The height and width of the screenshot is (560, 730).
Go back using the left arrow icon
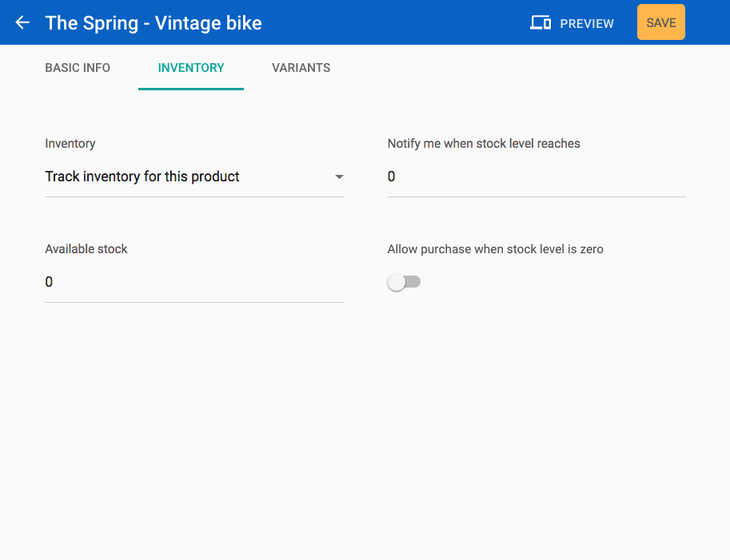(x=22, y=22)
